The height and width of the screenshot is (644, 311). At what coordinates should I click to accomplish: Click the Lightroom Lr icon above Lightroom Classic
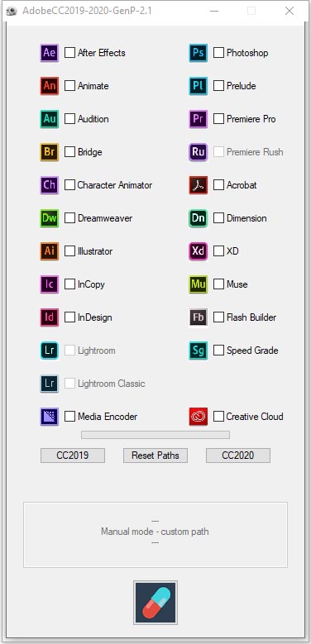coord(50,351)
